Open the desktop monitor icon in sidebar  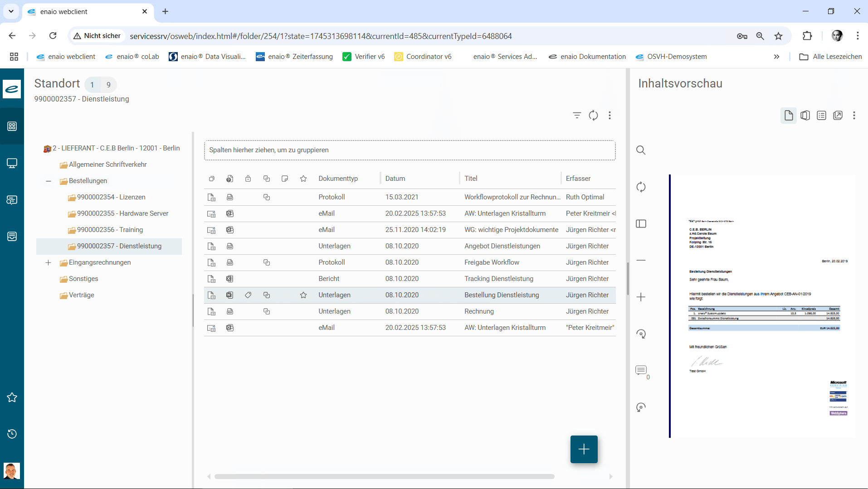[12, 163]
